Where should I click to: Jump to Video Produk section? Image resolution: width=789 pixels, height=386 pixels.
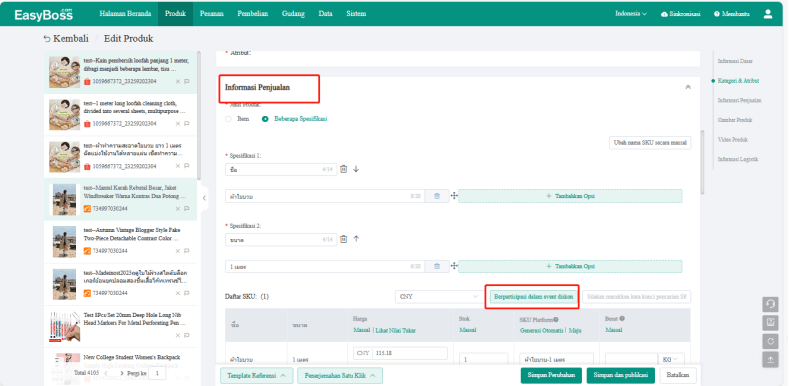733,139
